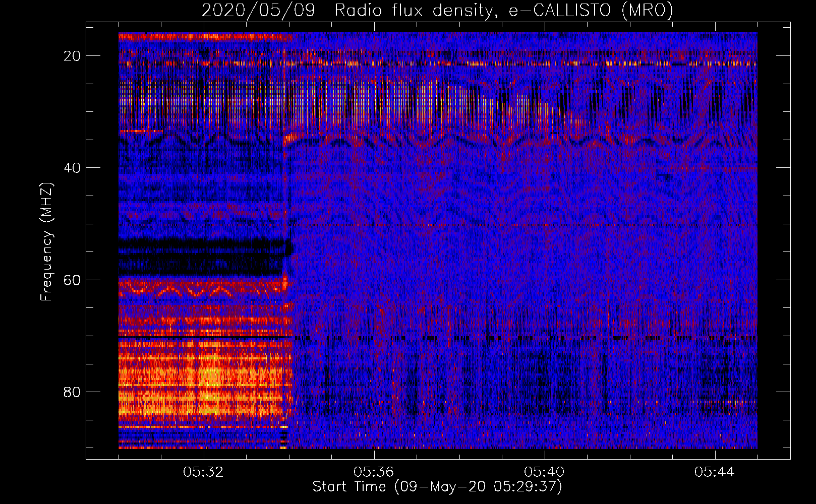Click the time tick label '05:32'
This screenshot has width=816, height=504.
click(x=203, y=472)
